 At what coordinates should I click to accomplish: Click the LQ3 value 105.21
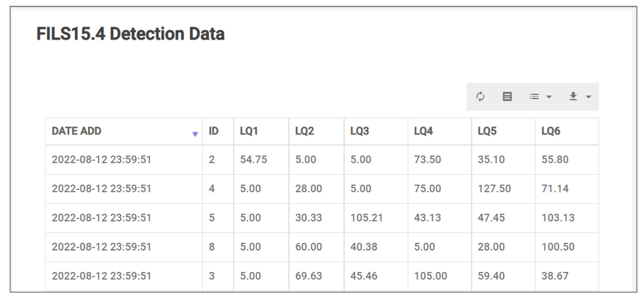point(366,218)
